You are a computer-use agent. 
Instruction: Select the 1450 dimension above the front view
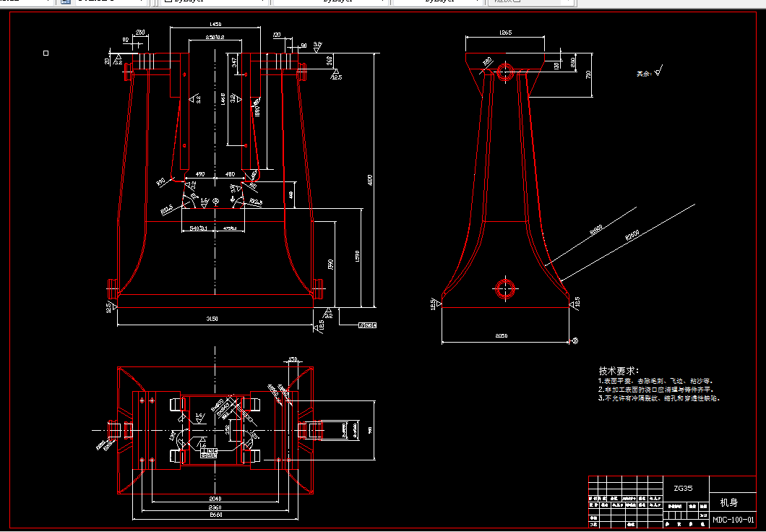pyautogui.click(x=215, y=24)
